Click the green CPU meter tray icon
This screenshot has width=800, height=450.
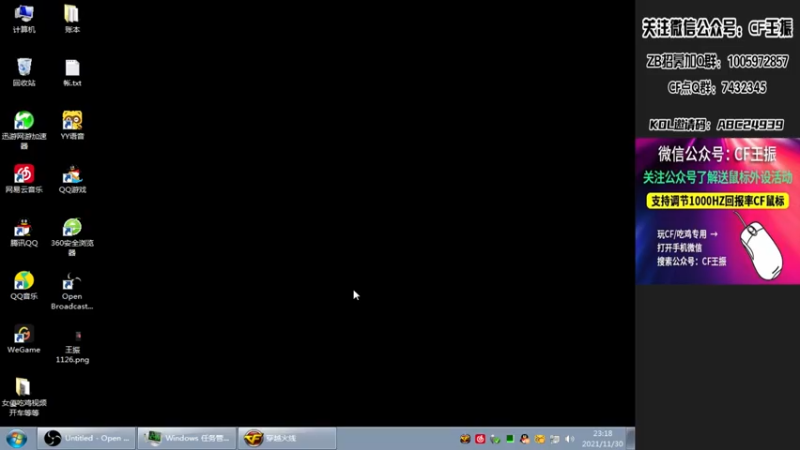[x=510, y=438]
